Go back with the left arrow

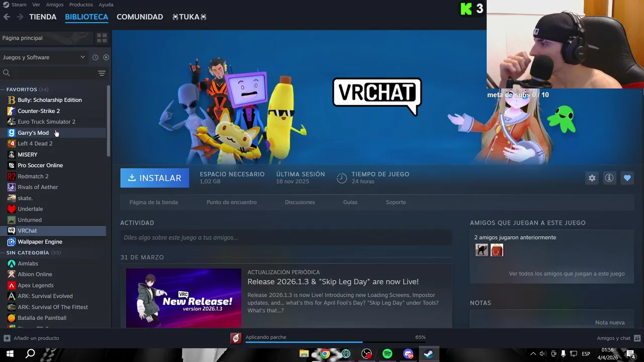(7, 17)
